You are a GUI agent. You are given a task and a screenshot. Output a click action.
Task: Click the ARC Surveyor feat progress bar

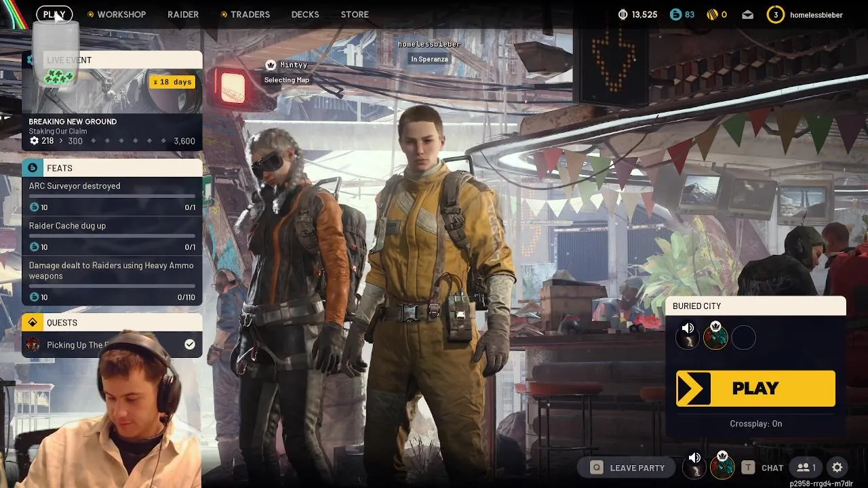(112, 197)
